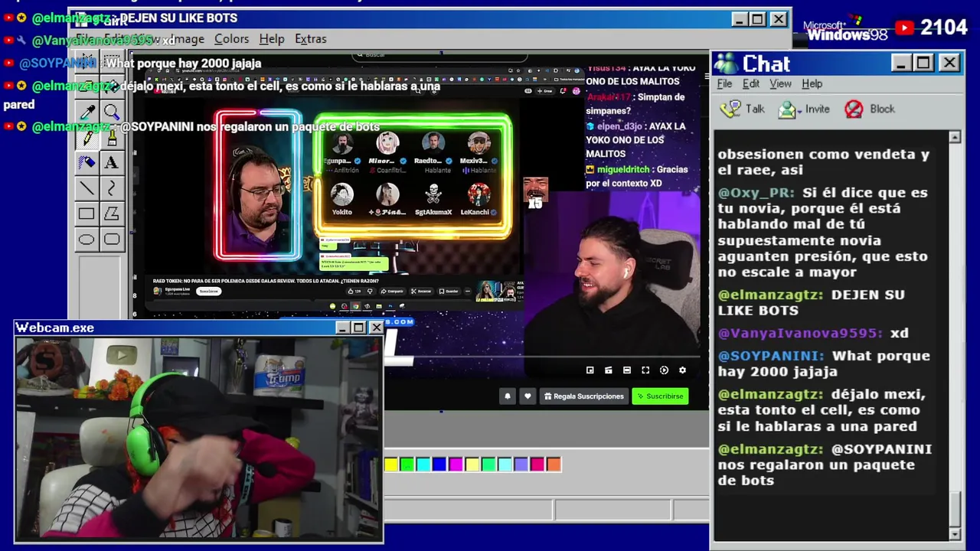Click the Block icon in Chat window
The height and width of the screenshot is (551, 980).
click(x=854, y=109)
